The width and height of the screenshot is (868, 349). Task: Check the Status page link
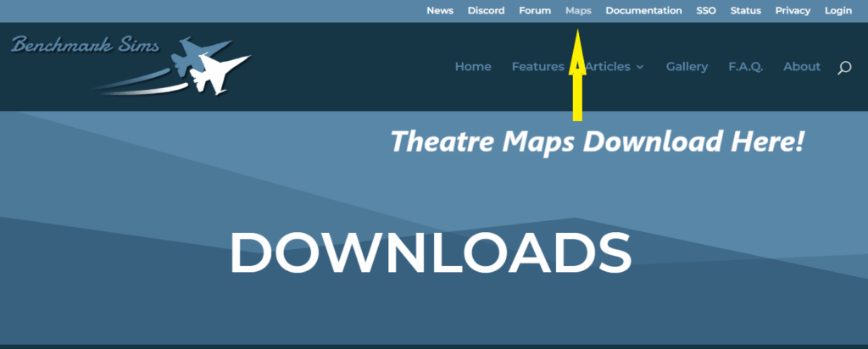(746, 10)
